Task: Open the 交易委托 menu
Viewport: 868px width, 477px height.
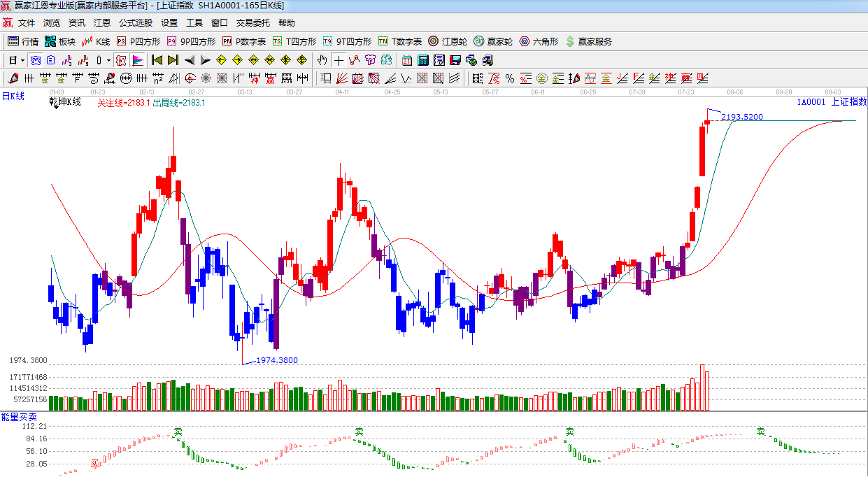Action: 253,23
